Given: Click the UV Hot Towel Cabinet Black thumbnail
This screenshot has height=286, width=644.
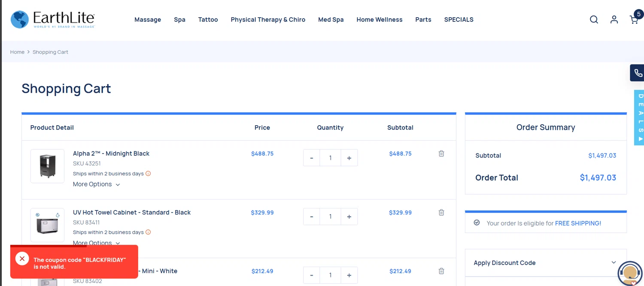Looking at the screenshot, I should (x=47, y=225).
